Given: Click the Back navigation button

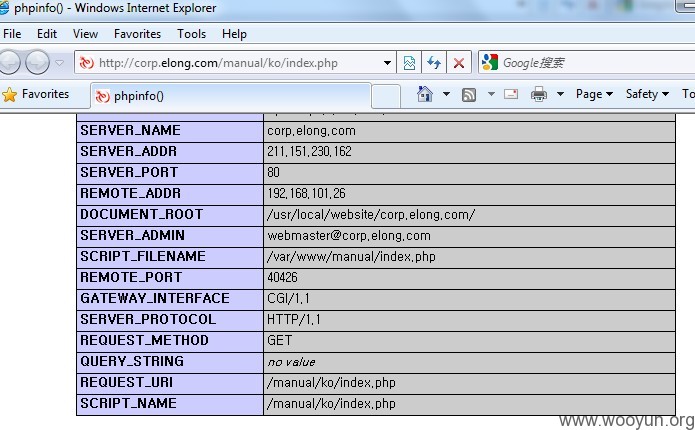Looking at the screenshot, I should click(x=9, y=63).
